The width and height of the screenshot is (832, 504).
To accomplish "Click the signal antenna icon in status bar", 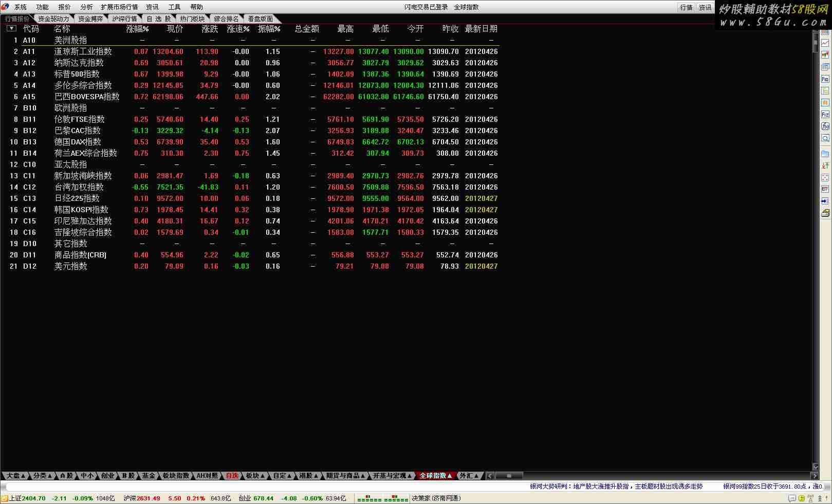I will [810, 498].
